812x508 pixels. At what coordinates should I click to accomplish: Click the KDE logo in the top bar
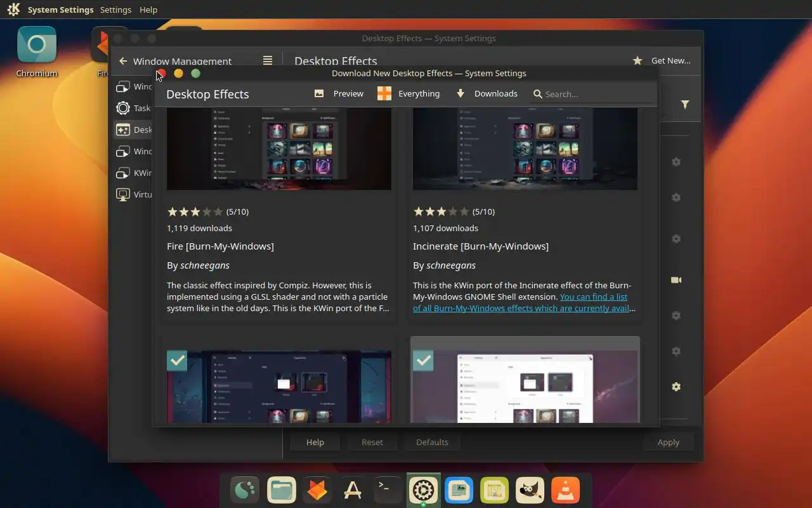coord(13,10)
